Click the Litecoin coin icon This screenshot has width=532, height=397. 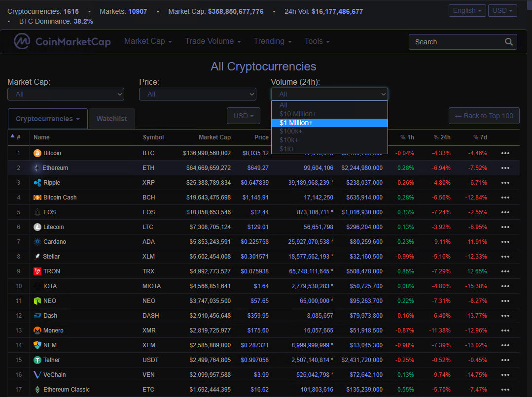click(x=37, y=227)
